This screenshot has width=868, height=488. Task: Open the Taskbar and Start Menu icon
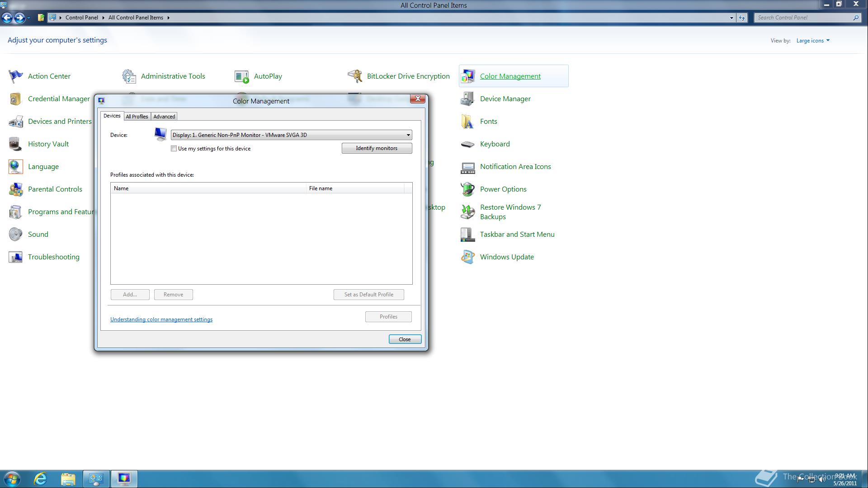click(468, 235)
